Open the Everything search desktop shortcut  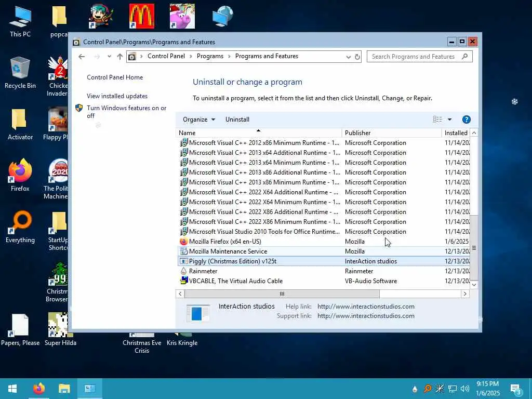[20, 227]
